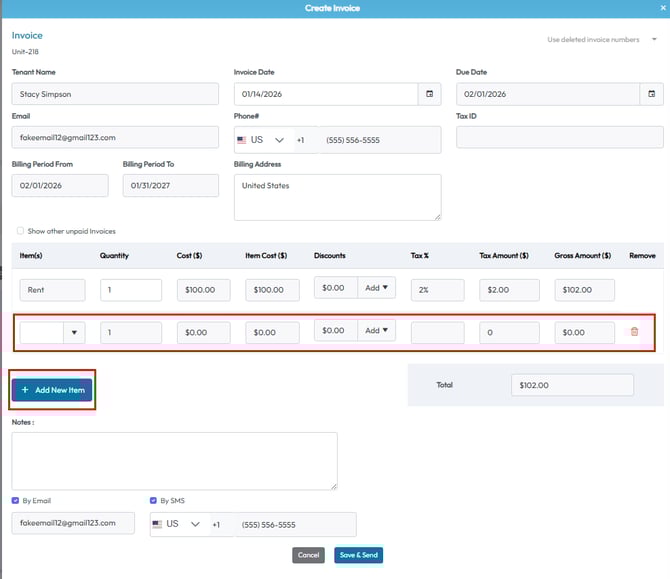Click into the Notes text area

pyautogui.click(x=174, y=460)
